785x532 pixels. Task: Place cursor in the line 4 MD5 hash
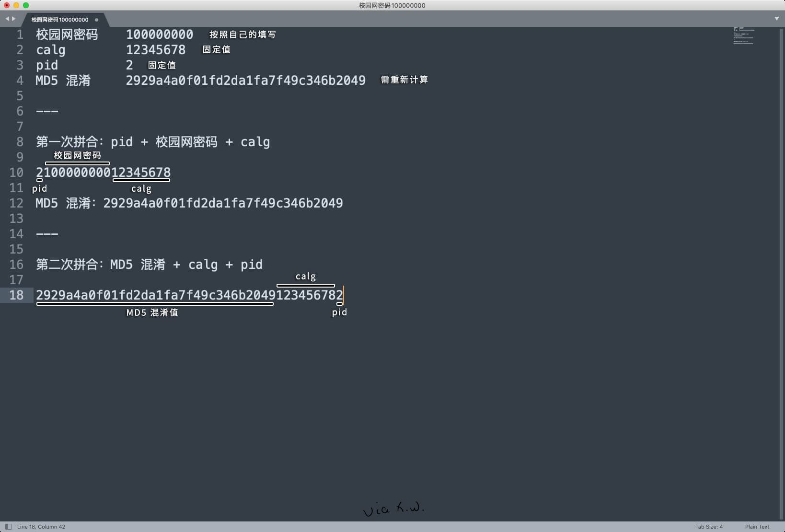point(245,81)
